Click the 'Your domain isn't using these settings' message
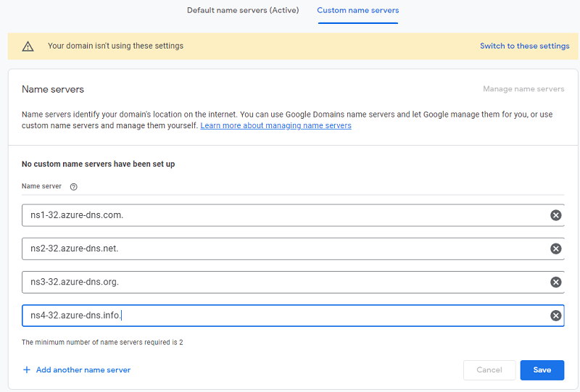Viewport: 580px width, 392px height. (115, 46)
